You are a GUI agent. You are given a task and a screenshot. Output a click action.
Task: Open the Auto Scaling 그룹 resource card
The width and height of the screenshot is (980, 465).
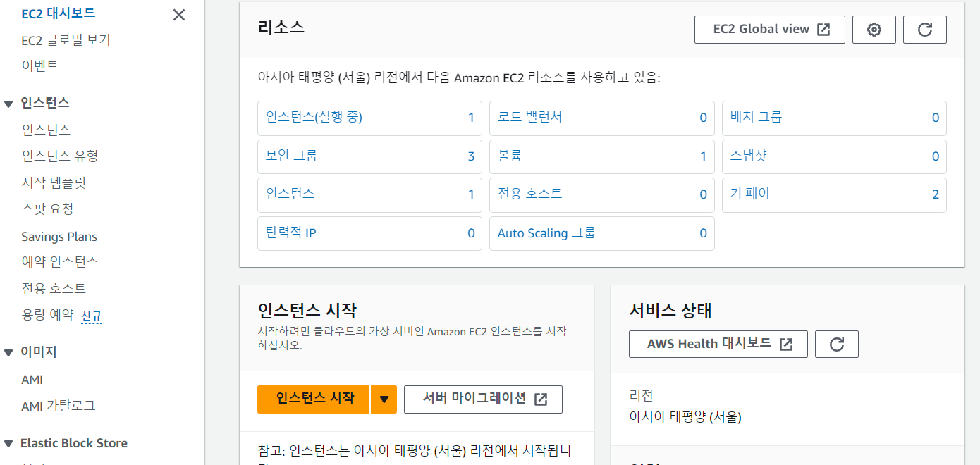tap(602, 233)
